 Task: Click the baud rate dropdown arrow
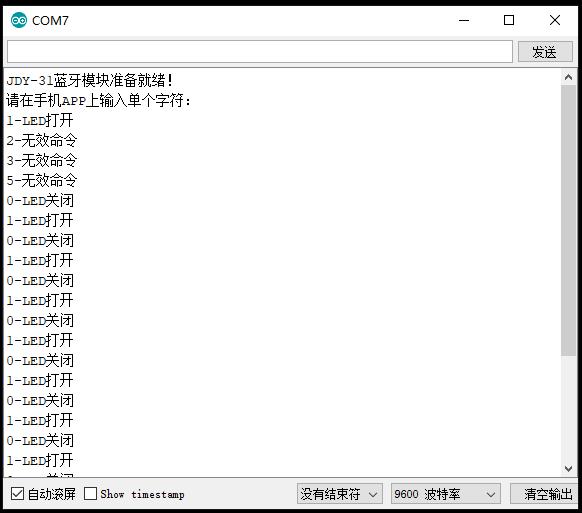[x=491, y=494]
